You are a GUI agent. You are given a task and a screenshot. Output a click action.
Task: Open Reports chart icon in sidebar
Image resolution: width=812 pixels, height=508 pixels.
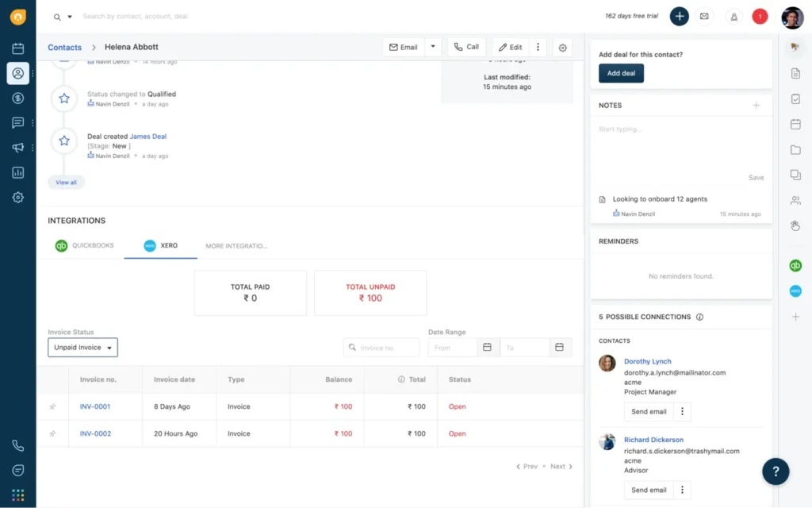pyautogui.click(x=18, y=172)
